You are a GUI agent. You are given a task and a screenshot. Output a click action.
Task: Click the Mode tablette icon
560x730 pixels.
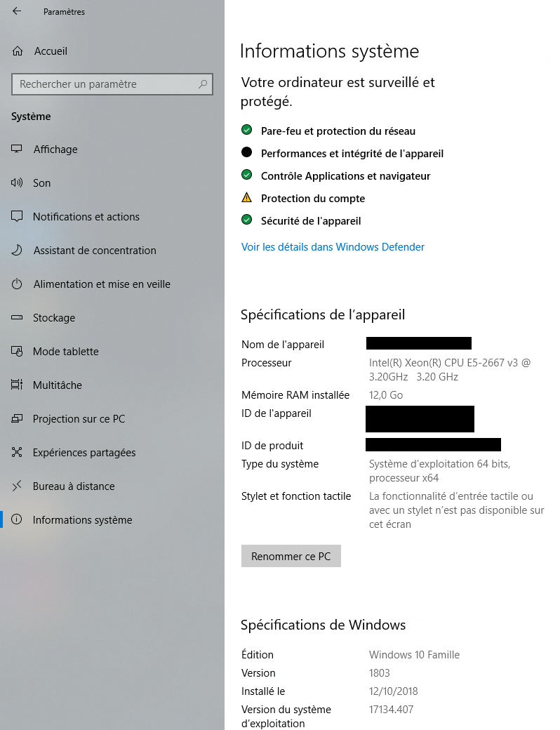point(17,352)
